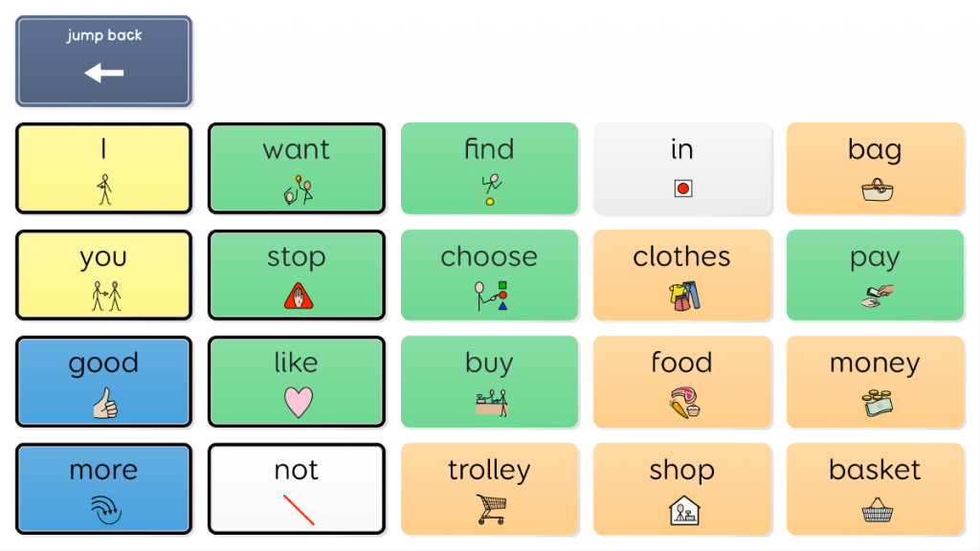This screenshot has height=551, width=980.
Task: Tap the 'find' symbol cell
Action: (489, 168)
